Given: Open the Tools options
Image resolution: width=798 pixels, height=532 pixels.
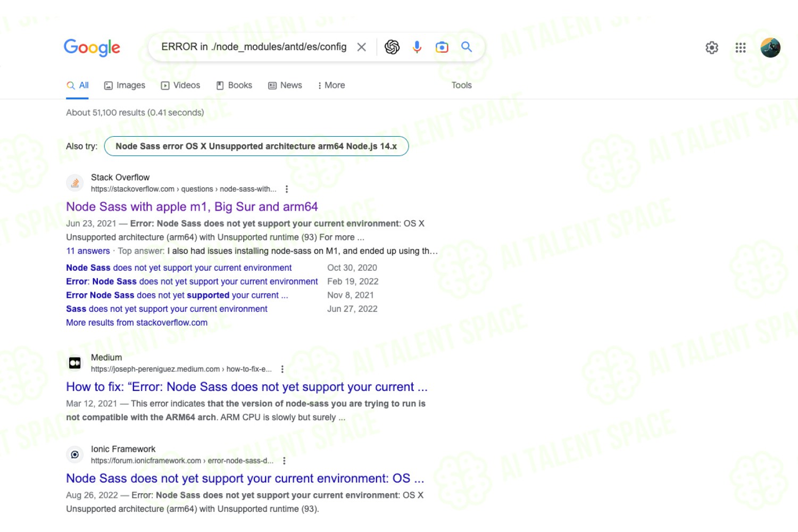Looking at the screenshot, I should [462, 85].
